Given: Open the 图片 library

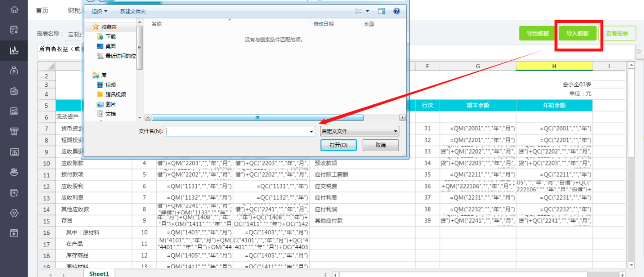Looking at the screenshot, I should pyautogui.click(x=106, y=104).
